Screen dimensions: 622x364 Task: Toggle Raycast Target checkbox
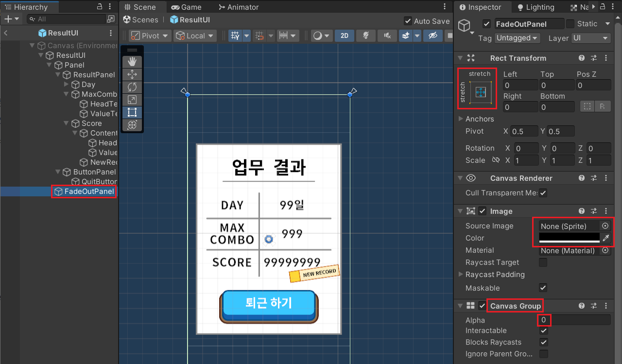(543, 262)
